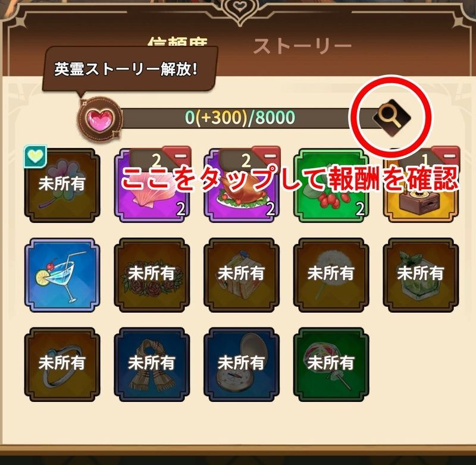Click the 0(+300)/8000 trust progress bar
The height and width of the screenshot is (465, 476).
pyautogui.click(x=240, y=118)
